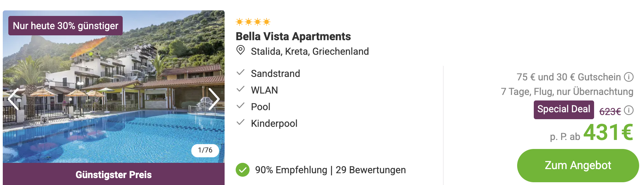Click the 1/76 photo counter
The width and height of the screenshot is (644, 185).
(205, 150)
